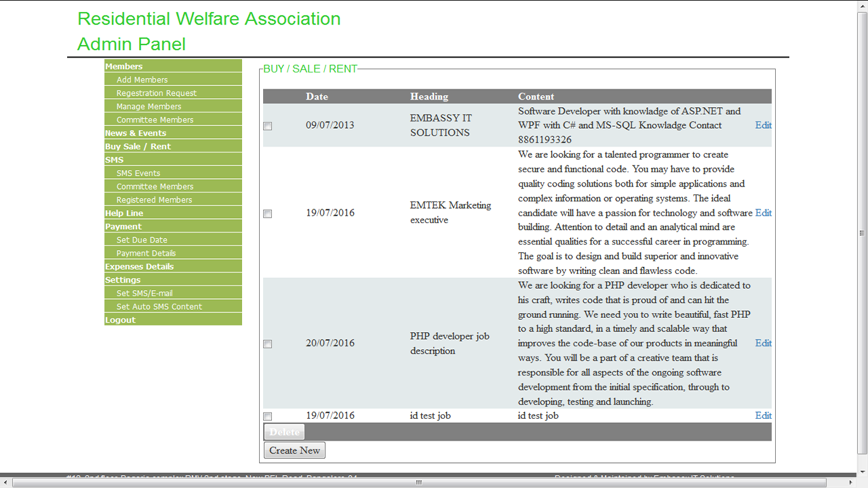This screenshot has height=488, width=868.
Task: View Payment Details page
Action: tap(173, 253)
